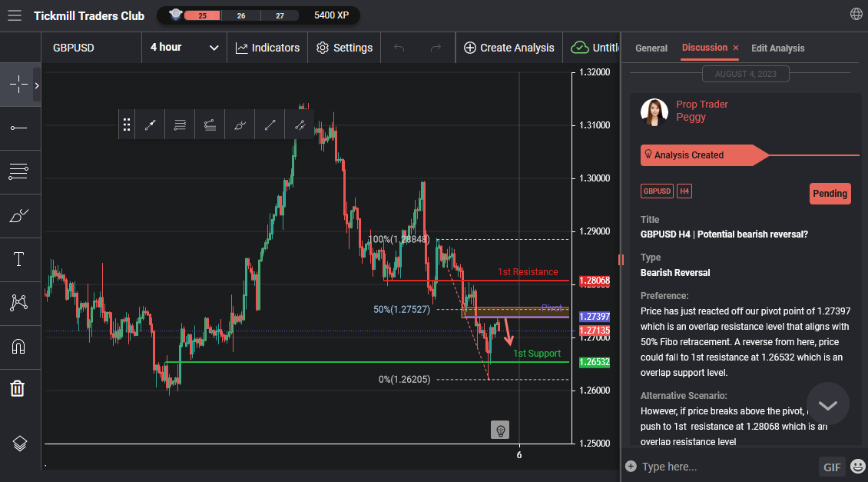Select the pattern tool in sidebar
The image size is (868, 482).
pos(18,302)
